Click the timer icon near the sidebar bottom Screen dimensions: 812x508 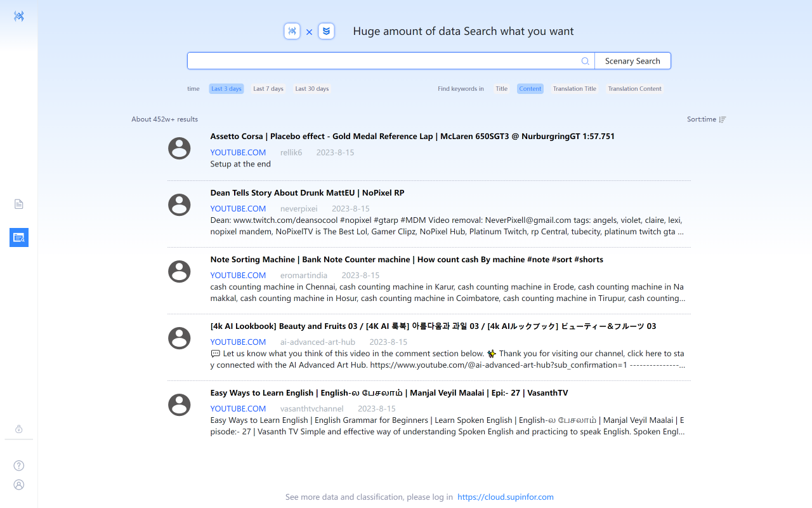[18, 429]
